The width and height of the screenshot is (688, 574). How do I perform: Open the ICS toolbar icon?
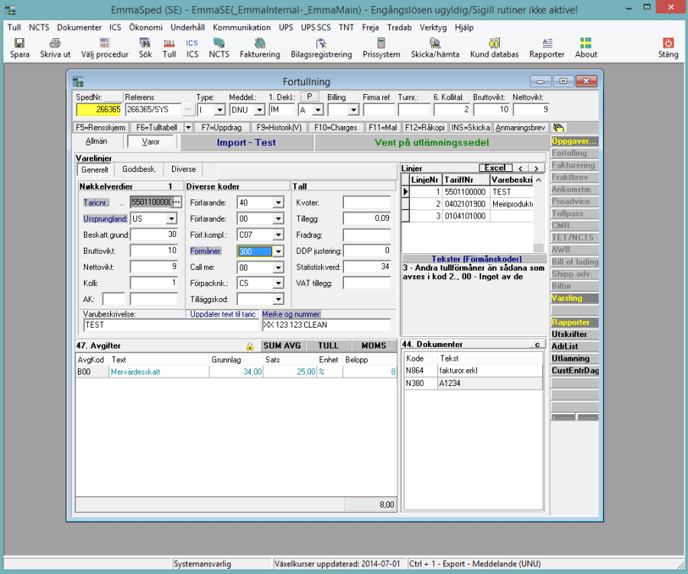point(192,43)
